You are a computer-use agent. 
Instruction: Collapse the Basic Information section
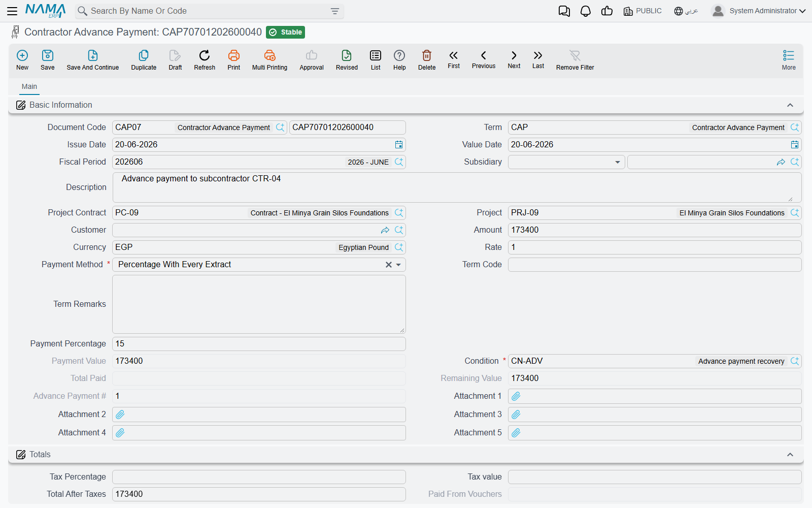pyautogui.click(x=790, y=105)
